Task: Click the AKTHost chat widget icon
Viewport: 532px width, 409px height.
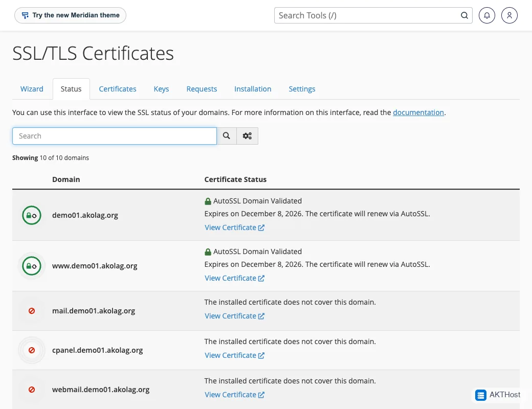Action: coord(480,395)
